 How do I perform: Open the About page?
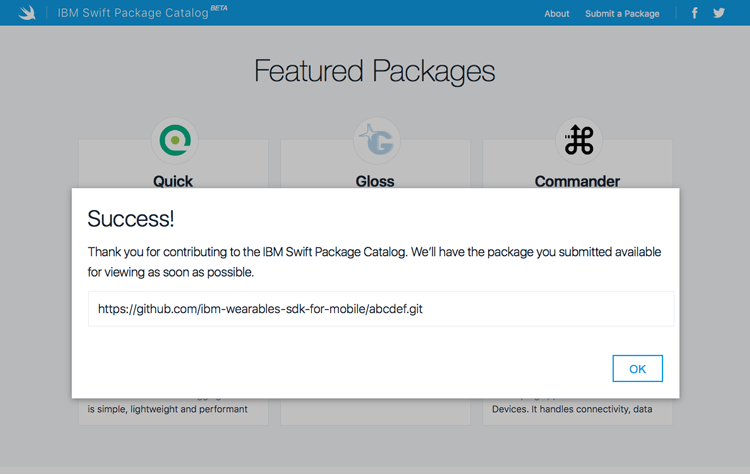tap(557, 14)
